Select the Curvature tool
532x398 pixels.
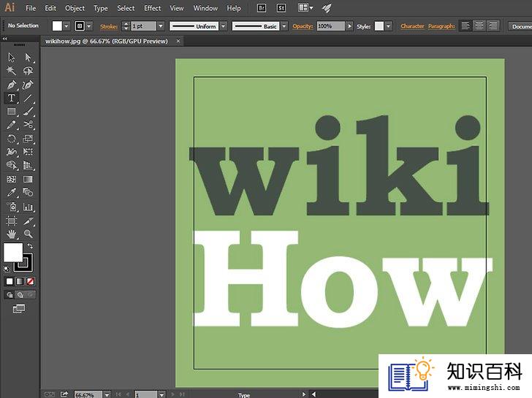click(28, 85)
